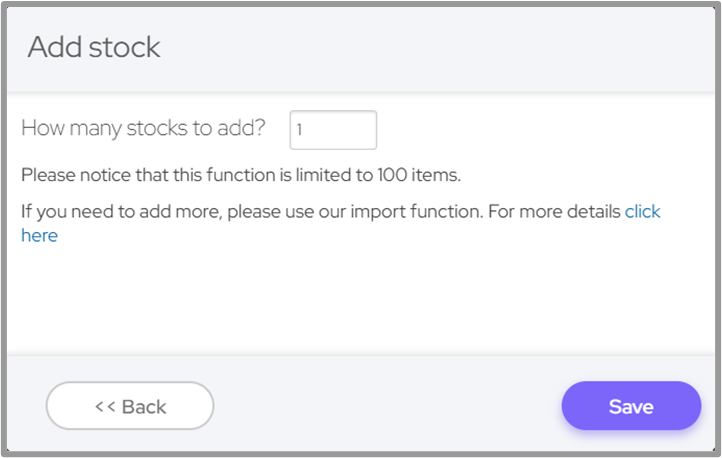Click the empty white dialog body area
The image size is (722, 458).
[360, 300]
